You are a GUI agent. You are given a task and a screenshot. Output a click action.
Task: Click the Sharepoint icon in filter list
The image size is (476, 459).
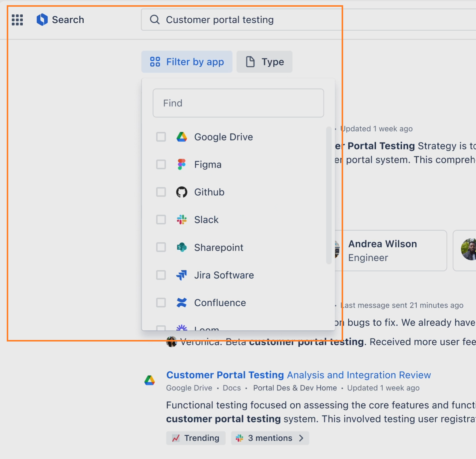(182, 247)
